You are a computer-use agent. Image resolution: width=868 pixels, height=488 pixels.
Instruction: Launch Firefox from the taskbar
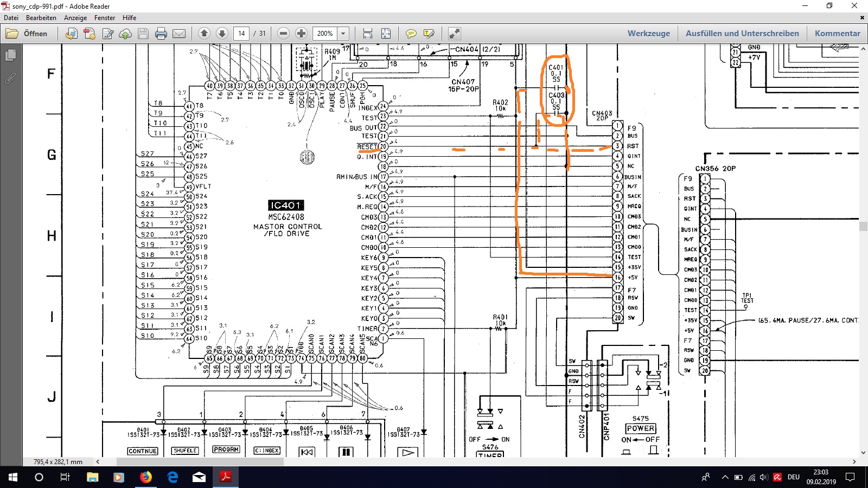[145, 477]
